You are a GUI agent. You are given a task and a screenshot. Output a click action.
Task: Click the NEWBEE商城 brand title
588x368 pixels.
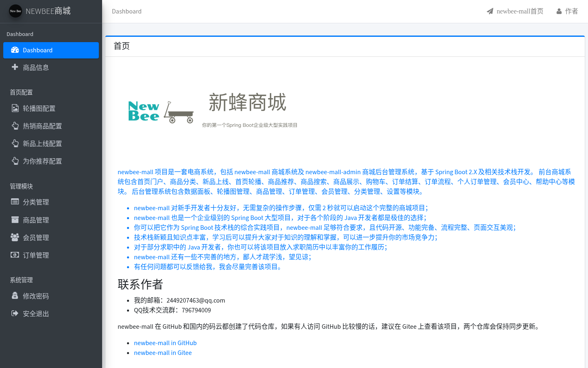48,11
